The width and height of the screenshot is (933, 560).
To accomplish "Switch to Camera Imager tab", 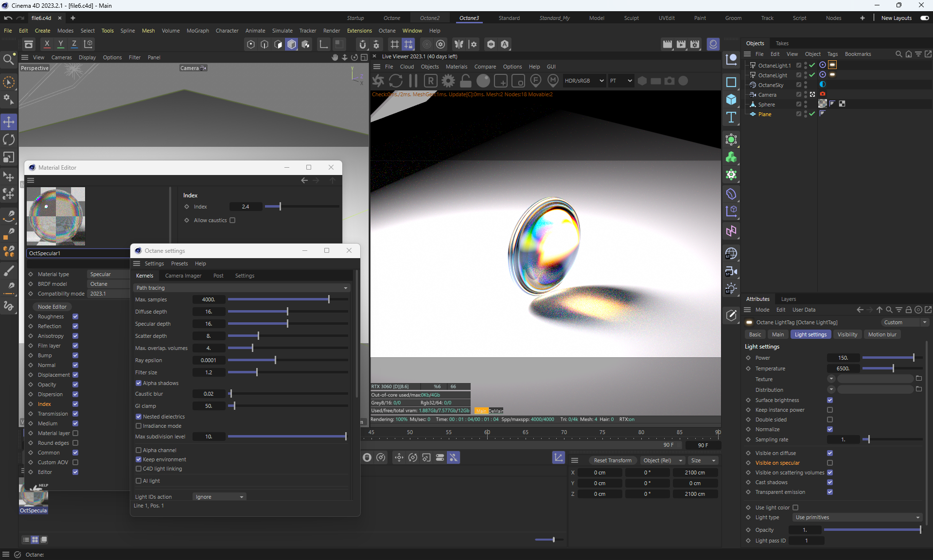I will pyautogui.click(x=183, y=276).
